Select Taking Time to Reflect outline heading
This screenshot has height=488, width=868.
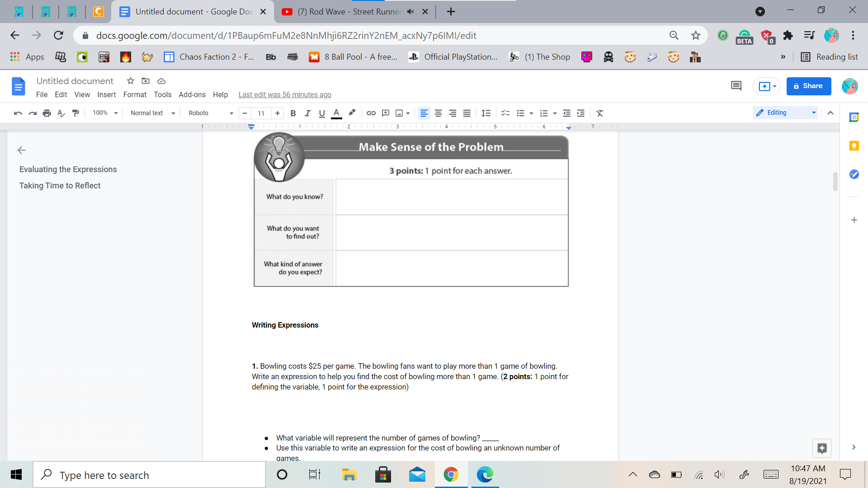click(x=60, y=186)
